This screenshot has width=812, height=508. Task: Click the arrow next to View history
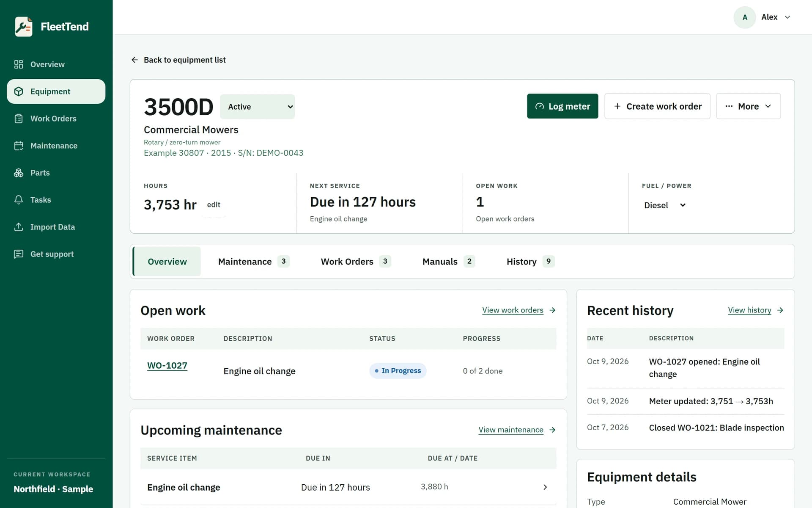pos(780,310)
